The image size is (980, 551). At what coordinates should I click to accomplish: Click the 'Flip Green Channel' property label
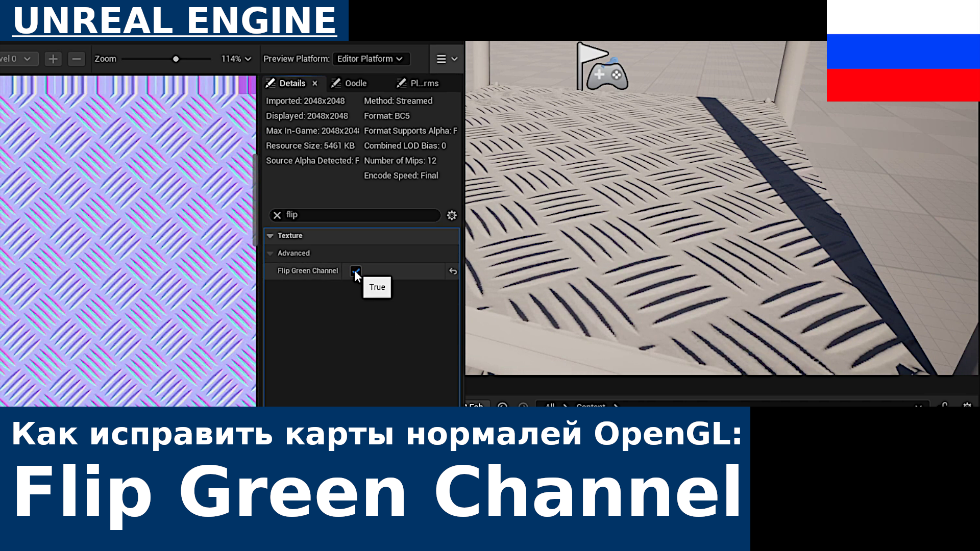click(x=308, y=271)
